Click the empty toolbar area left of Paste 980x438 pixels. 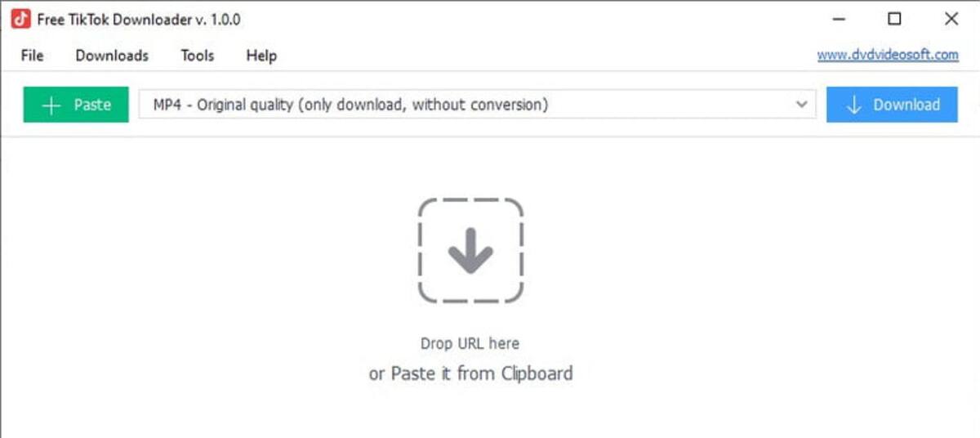[x=11, y=105]
